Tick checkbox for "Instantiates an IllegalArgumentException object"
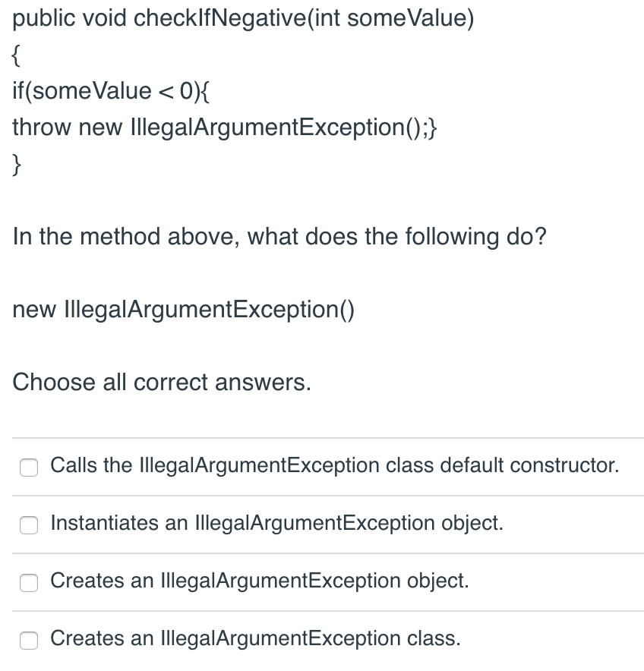This screenshot has height=671, width=644. click(29, 525)
